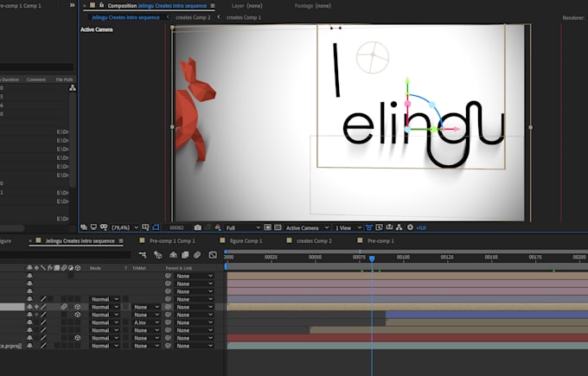Open the Composition panel menu icon
588x376 pixels.
(x=213, y=6)
